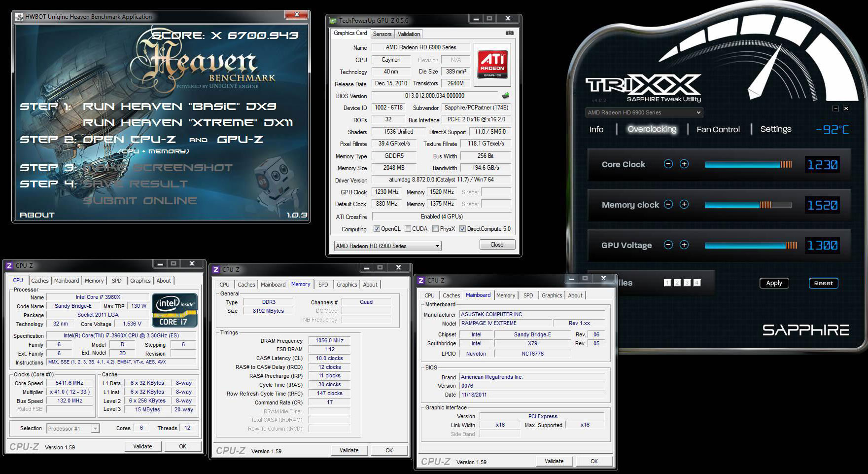Click the Core Speed value 5411.6 MHz
This screenshot has height=474, width=868.
[69, 383]
